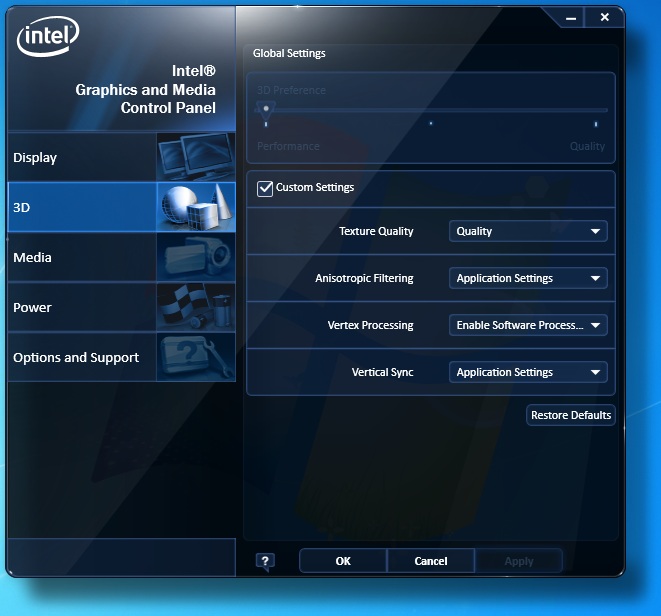
Task: Open the Media section
Action: 121,257
